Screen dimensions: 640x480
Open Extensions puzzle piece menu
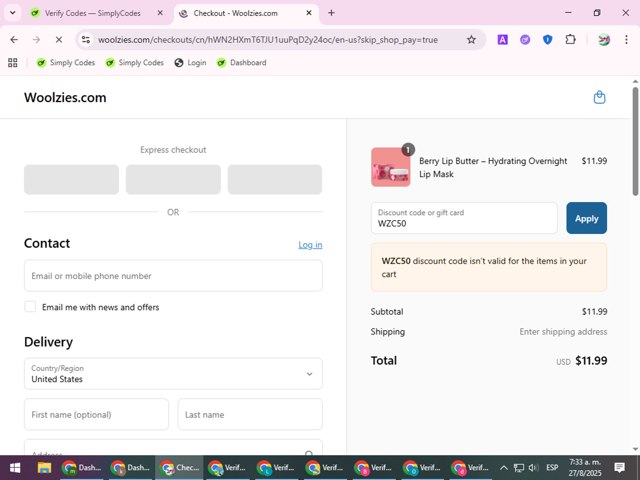tap(570, 40)
